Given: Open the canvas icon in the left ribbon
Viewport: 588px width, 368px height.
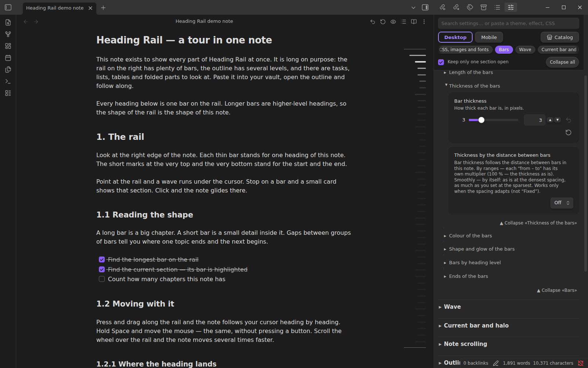Looking at the screenshot, I should (x=8, y=46).
